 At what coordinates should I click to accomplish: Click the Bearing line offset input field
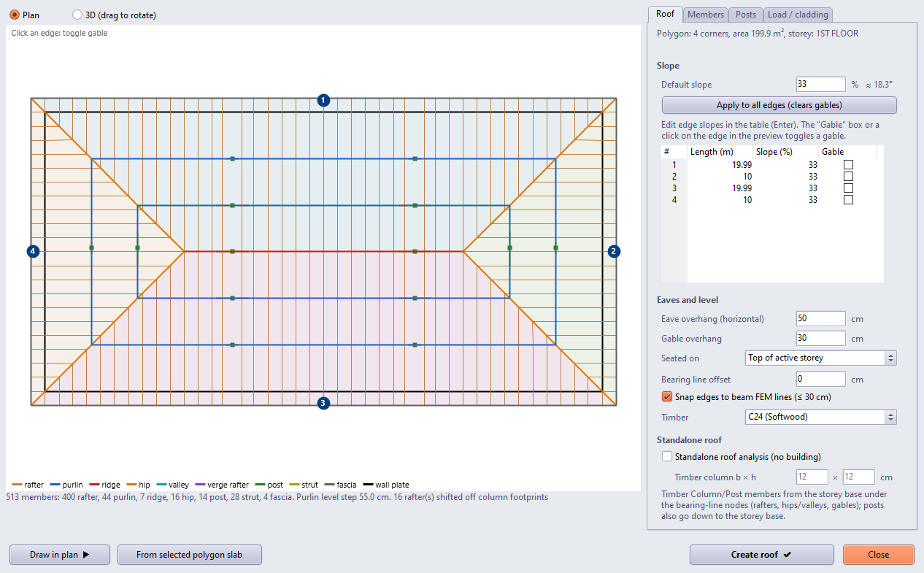821,379
